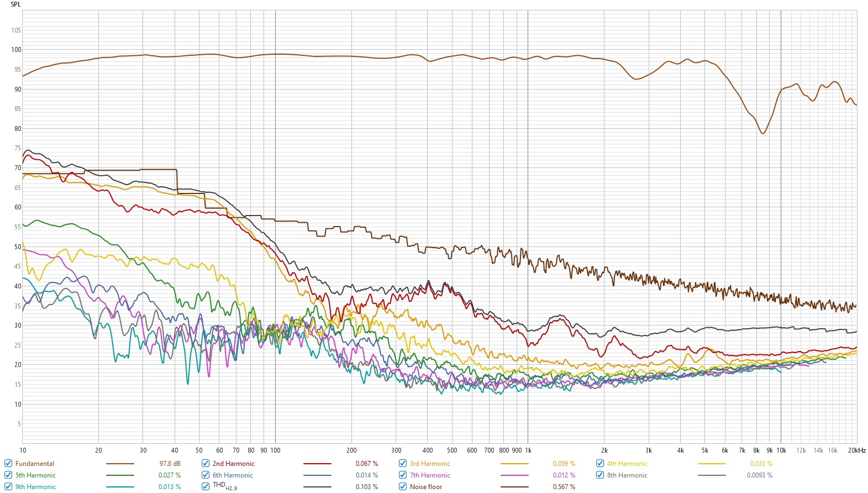Toggle the 6th Harmonic checkbox
Screen dimensions: 868x493
206,475
